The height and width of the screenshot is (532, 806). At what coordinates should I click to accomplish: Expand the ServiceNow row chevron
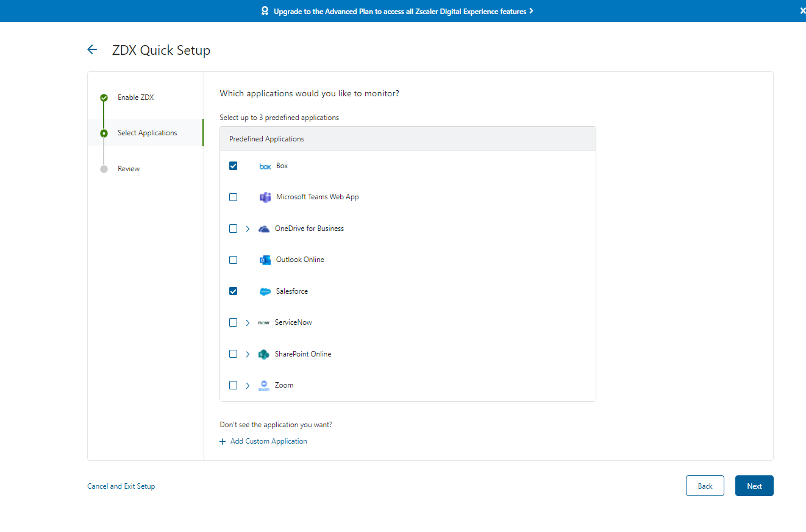(x=248, y=323)
